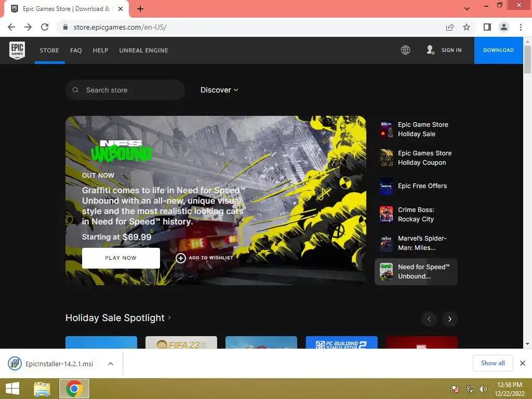This screenshot has width=532, height=399.
Task: Click the browser forward arrow
Action: [28, 27]
